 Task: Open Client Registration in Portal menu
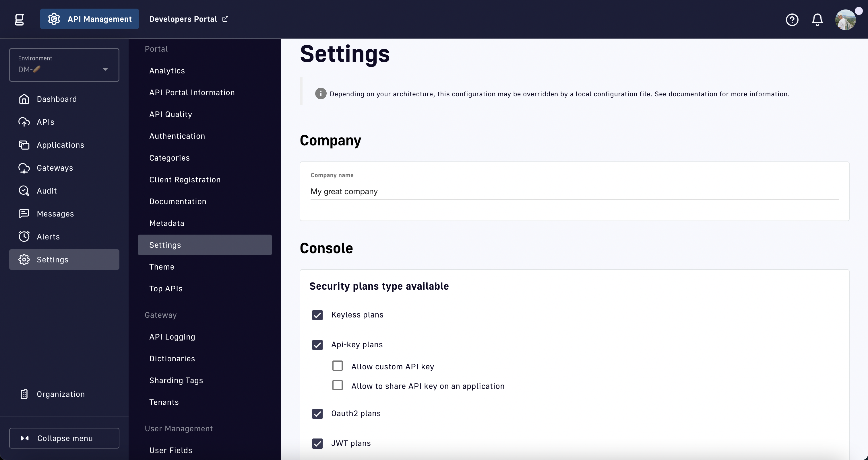185,180
